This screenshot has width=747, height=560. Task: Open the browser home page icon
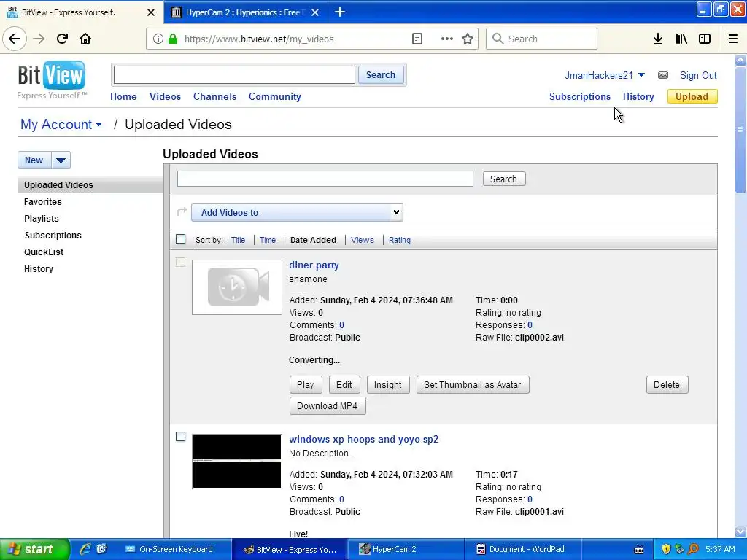[x=85, y=39]
